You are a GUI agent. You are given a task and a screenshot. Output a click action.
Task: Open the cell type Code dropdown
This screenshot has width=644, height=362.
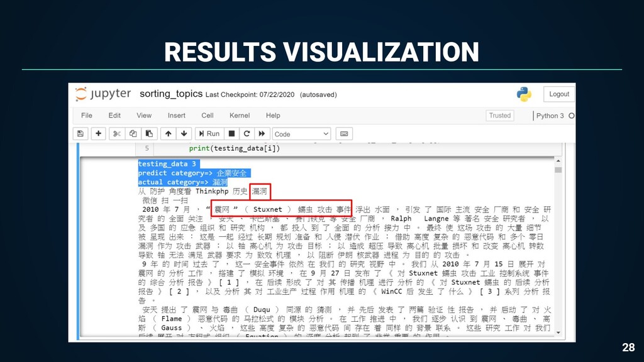pos(301,134)
